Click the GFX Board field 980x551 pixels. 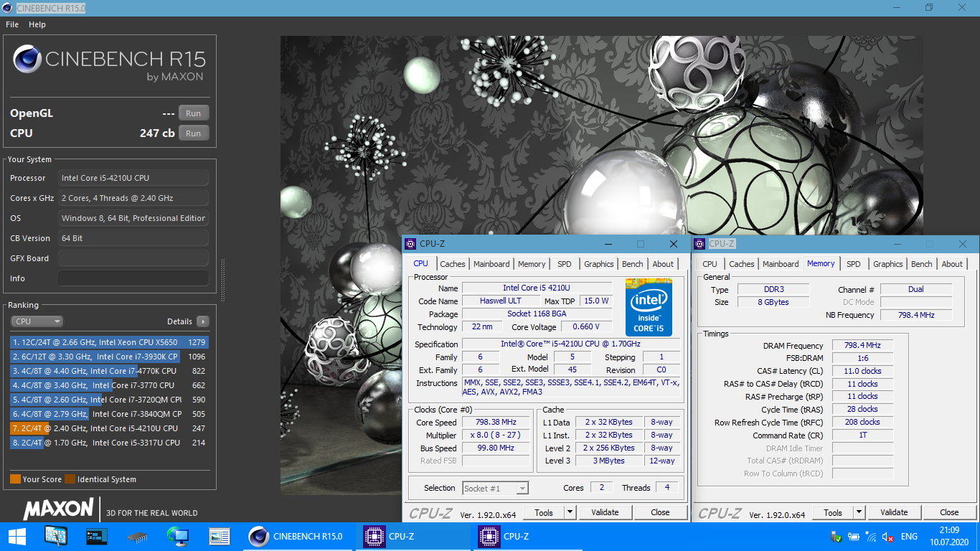click(133, 258)
